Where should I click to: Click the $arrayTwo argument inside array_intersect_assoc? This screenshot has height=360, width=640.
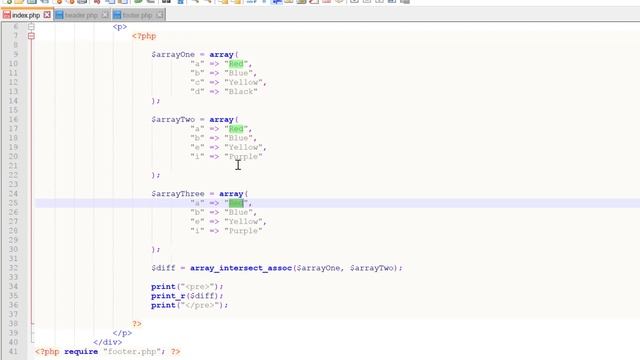pos(371,268)
